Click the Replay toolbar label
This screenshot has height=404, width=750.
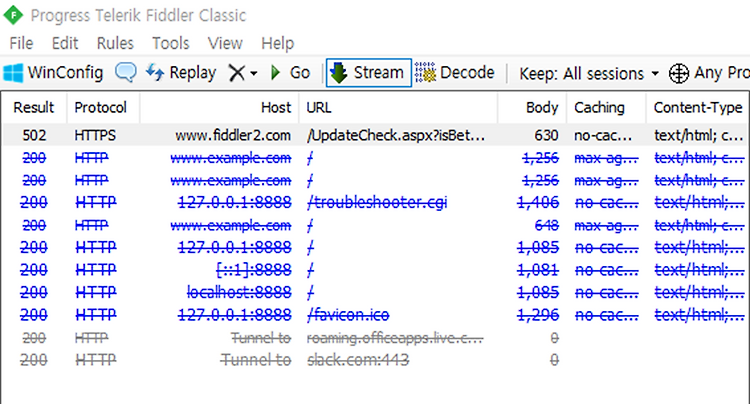(x=193, y=73)
